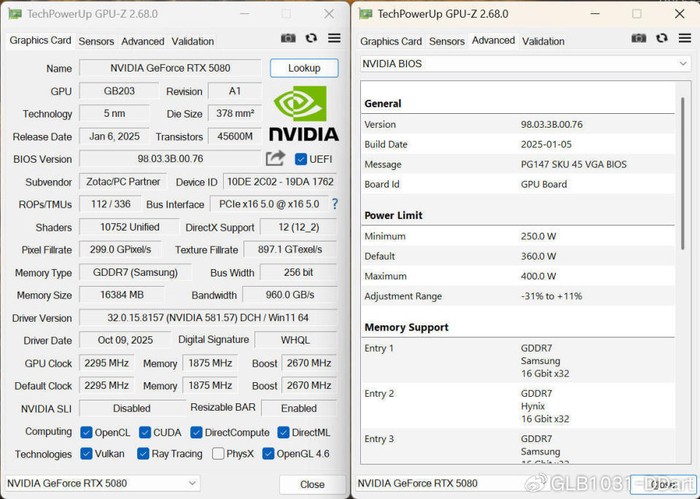
Task: Click Close button in left window
Action: (312, 484)
